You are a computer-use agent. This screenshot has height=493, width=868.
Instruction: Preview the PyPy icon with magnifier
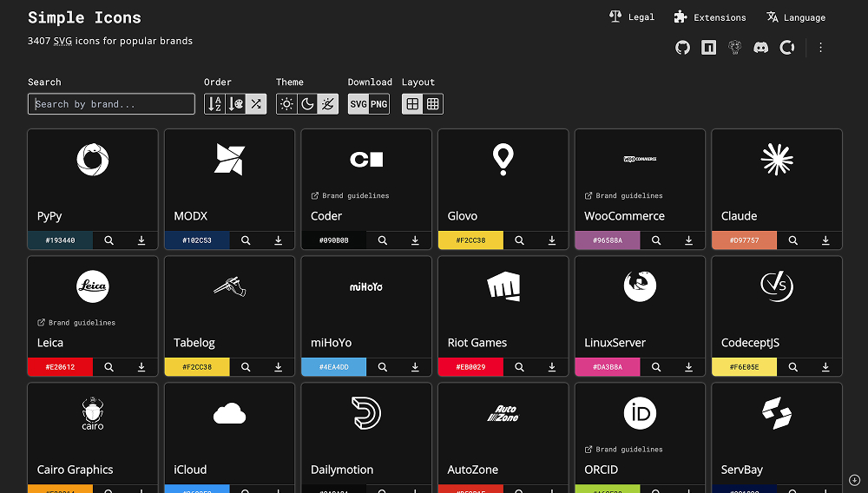coord(109,240)
